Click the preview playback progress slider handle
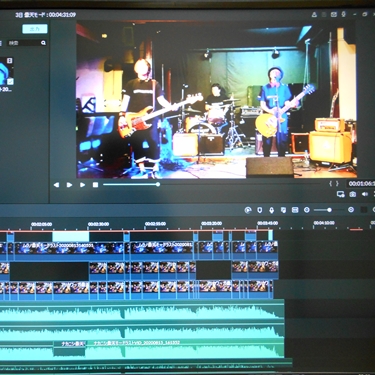This screenshot has width=375, height=375. pyautogui.click(x=158, y=184)
